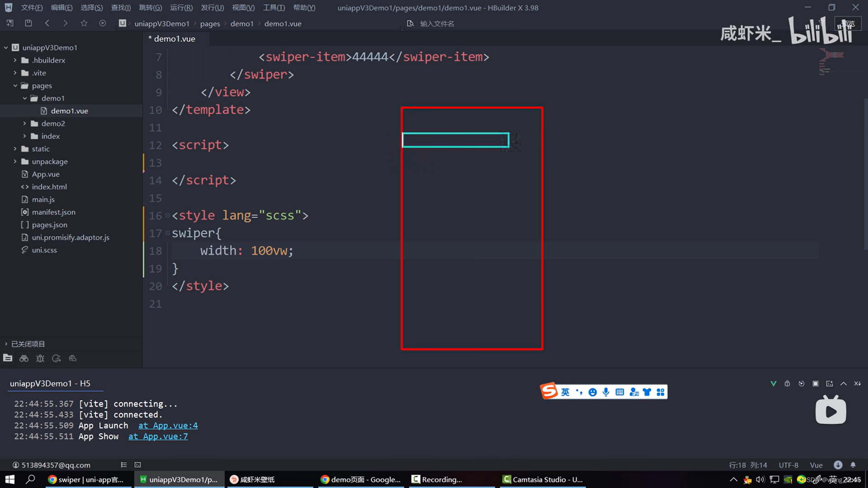Open App.vue in the file tree
Image resolution: width=868 pixels, height=488 pixels.
(45, 174)
